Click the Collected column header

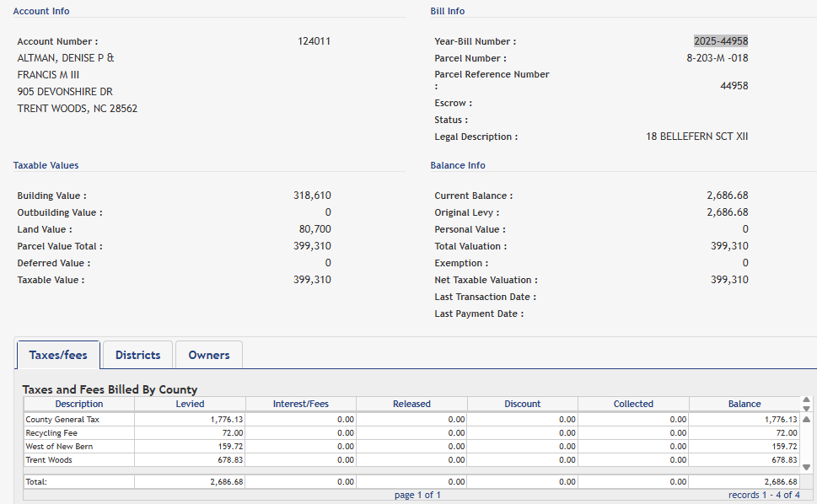point(633,404)
